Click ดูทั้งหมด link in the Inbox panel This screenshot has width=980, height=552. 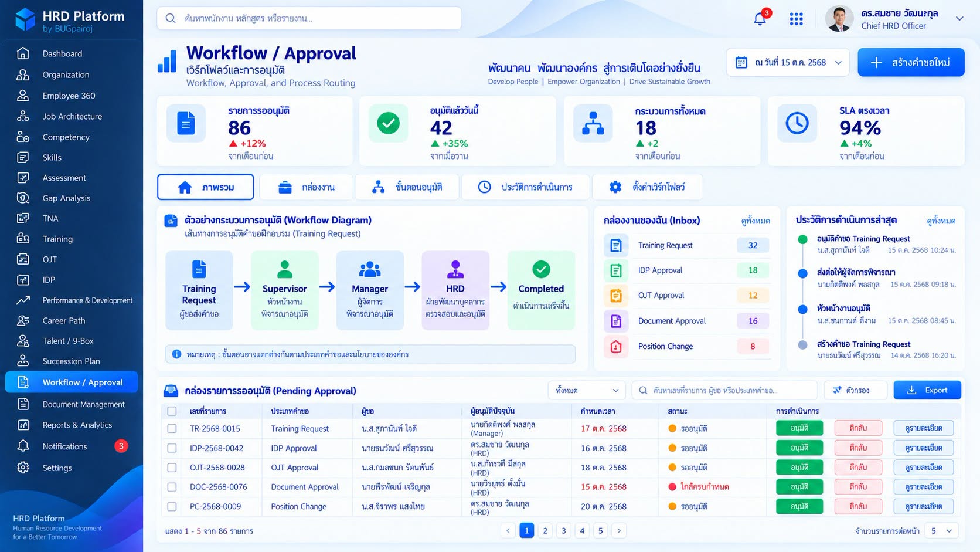click(756, 221)
